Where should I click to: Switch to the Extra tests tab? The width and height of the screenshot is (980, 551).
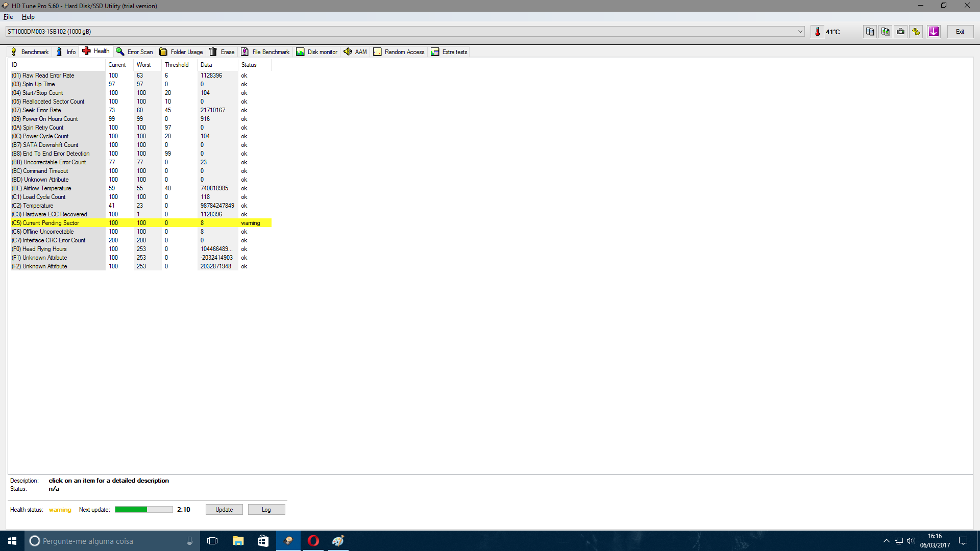click(449, 52)
